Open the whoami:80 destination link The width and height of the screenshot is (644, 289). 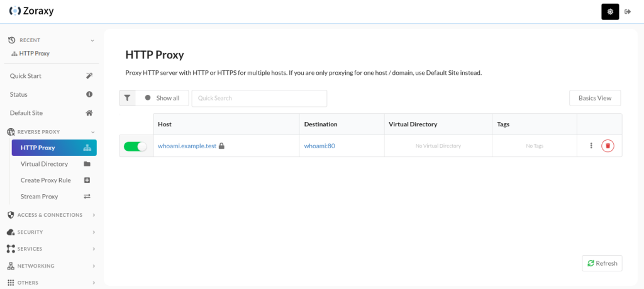tap(319, 146)
